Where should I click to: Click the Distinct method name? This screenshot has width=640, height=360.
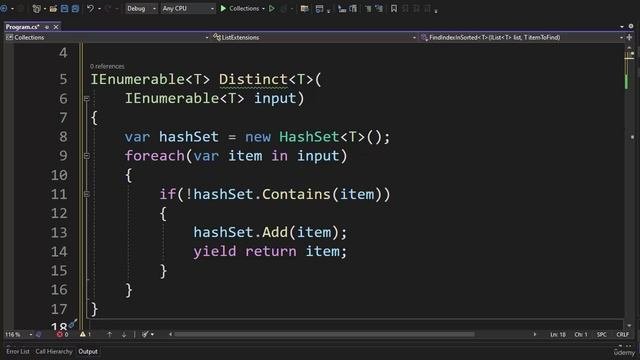(x=253, y=79)
